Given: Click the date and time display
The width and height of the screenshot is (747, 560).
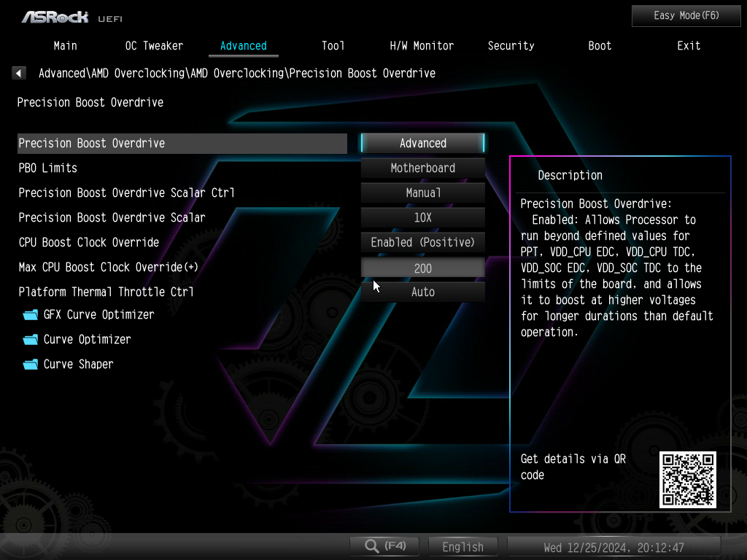Looking at the screenshot, I should coord(614,547).
